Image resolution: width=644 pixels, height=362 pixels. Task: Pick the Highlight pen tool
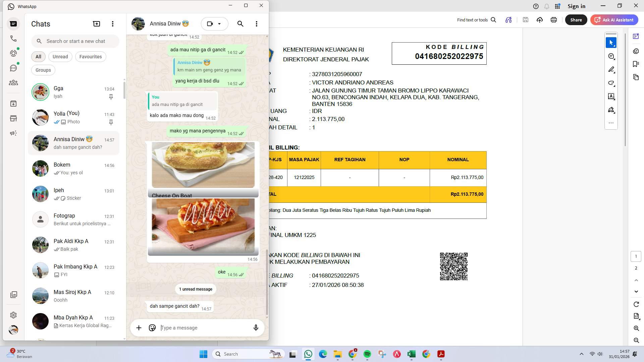click(x=611, y=69)
